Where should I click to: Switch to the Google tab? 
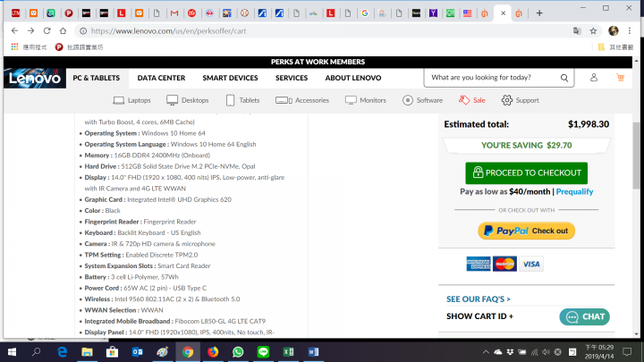click(365, 13)
